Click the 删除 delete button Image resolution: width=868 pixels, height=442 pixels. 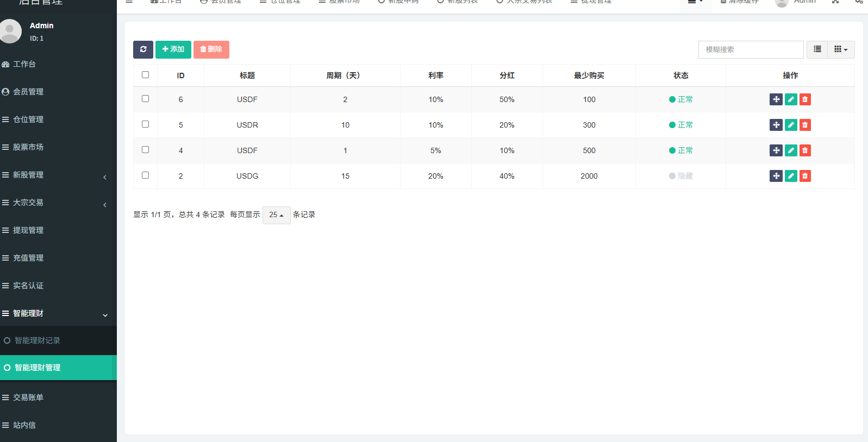point(211,49)
